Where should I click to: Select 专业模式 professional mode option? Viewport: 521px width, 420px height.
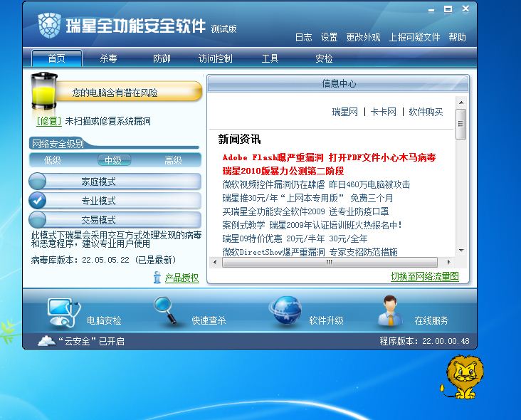(115, 201)
